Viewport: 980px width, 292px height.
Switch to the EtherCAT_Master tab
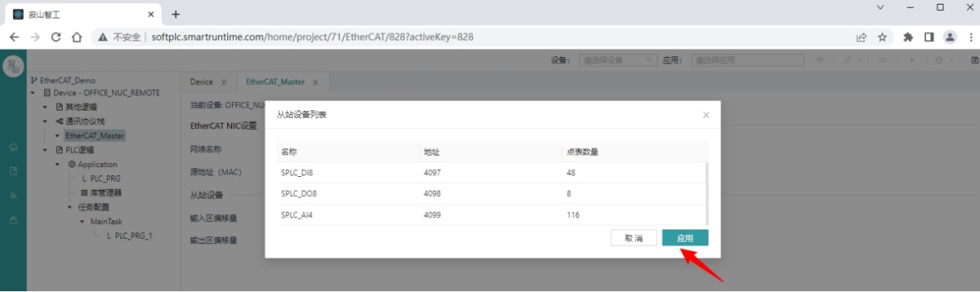coord(275,82)
